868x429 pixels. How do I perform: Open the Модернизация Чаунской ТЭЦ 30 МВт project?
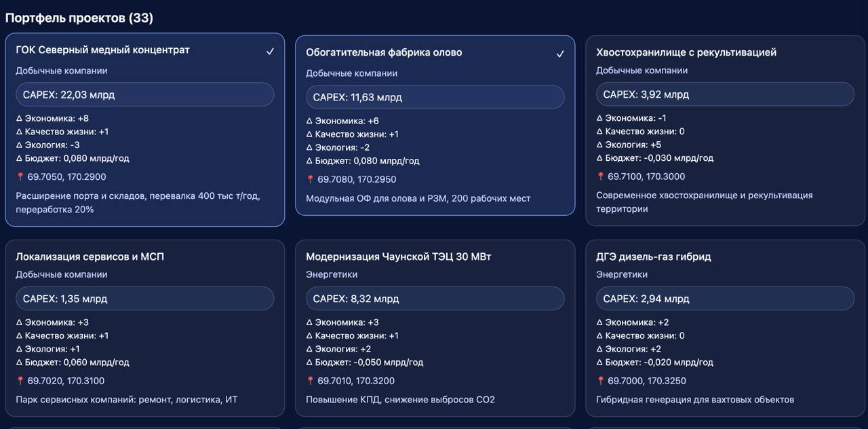tap(398, 257)
